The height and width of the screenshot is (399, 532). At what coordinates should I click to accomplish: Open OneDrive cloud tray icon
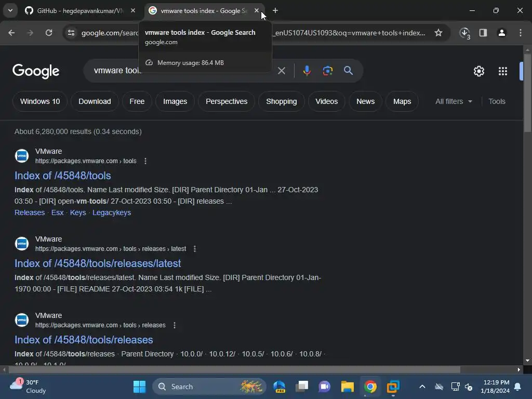439,387
